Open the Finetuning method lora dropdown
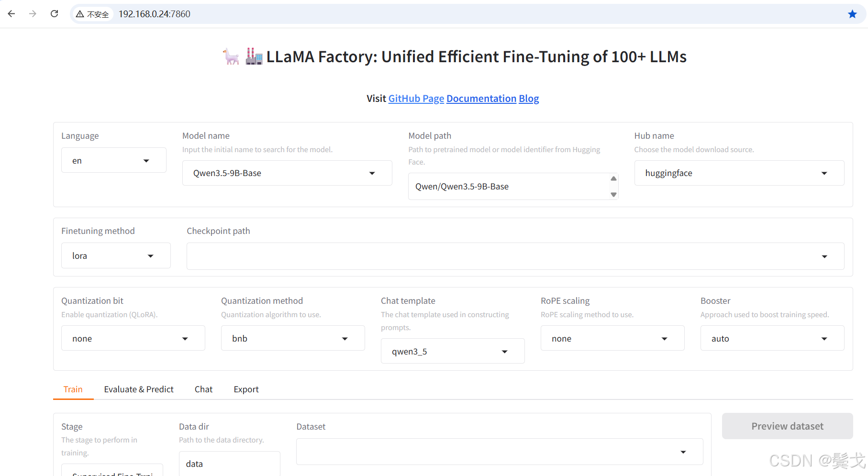 116,255
